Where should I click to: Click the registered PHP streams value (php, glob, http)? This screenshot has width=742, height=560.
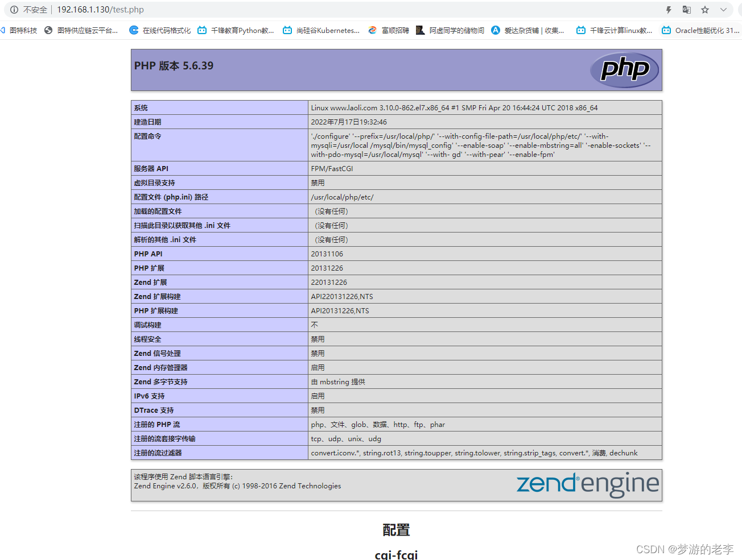click(x=378, y=424)
